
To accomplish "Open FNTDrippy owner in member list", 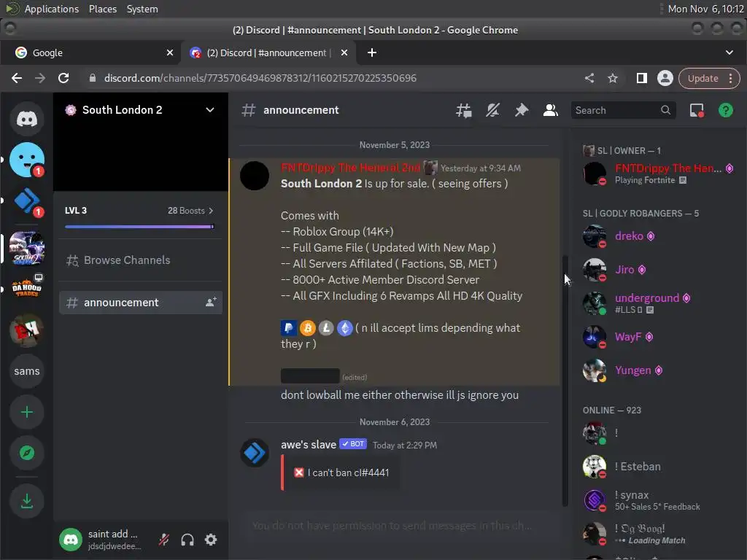I will 659,174.
